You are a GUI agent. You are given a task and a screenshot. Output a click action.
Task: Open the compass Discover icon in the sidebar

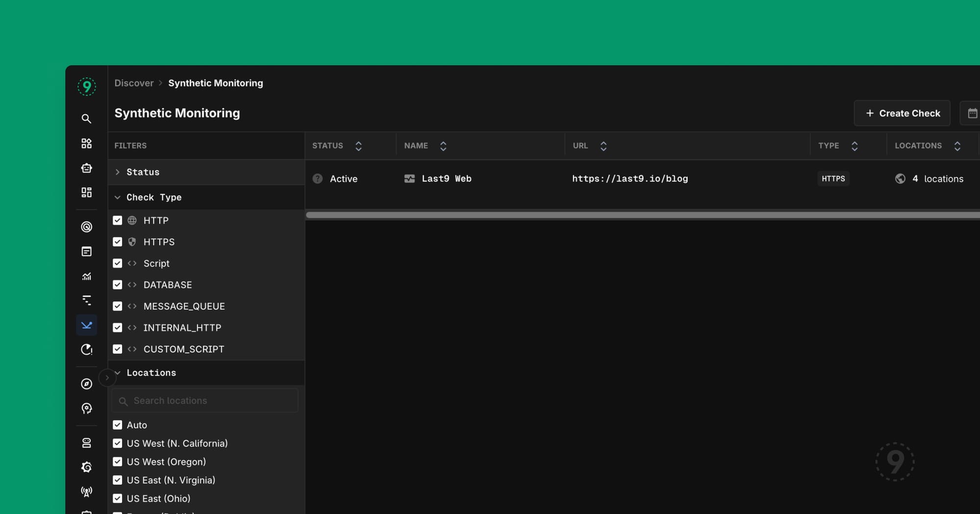[87, 383]
